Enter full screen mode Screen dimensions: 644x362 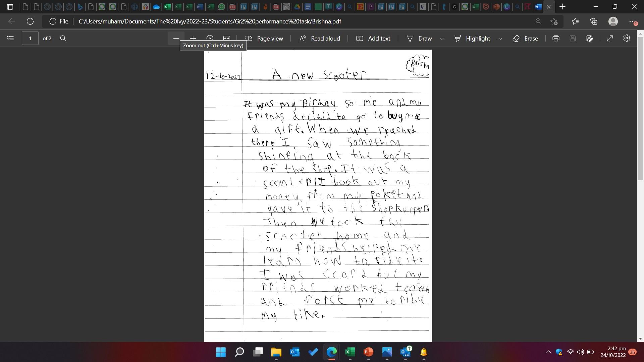610,38
